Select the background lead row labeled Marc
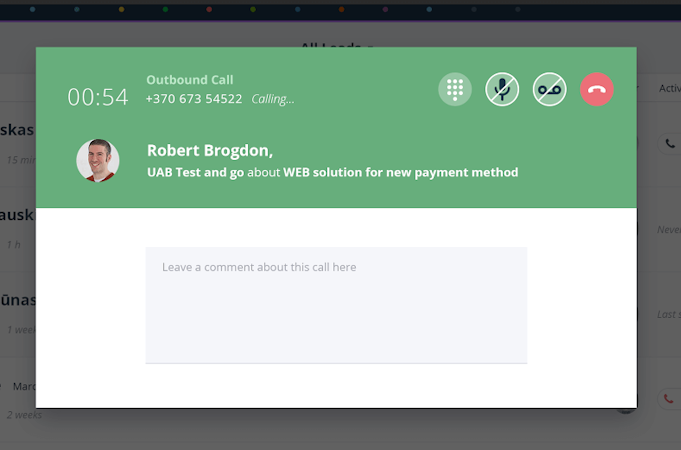Screen dimensions: 681x450 [x=24, y=386]
